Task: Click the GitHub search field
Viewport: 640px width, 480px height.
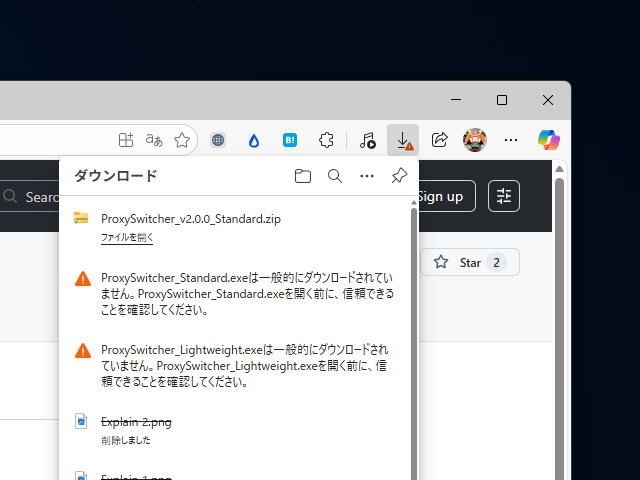Action: (x=30, y=197)
